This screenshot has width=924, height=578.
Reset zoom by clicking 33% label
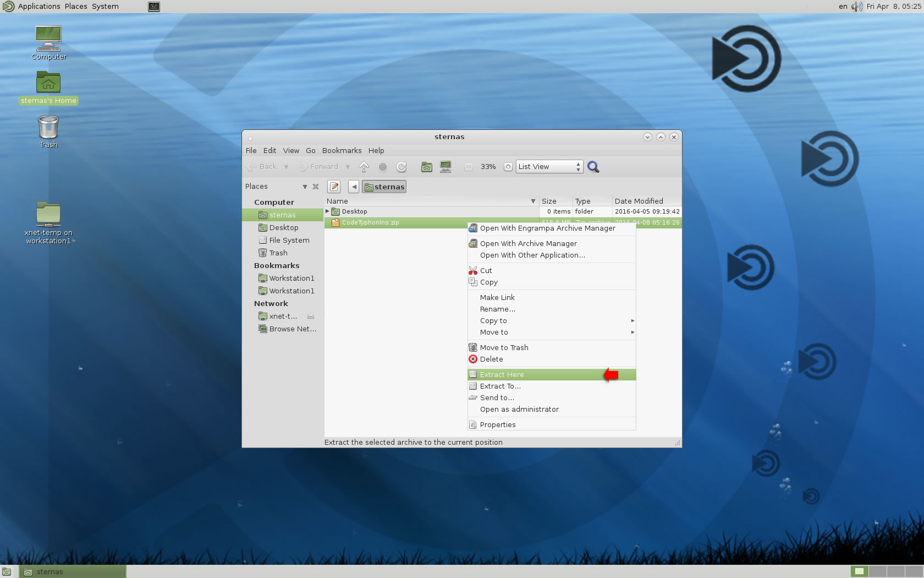488,167
